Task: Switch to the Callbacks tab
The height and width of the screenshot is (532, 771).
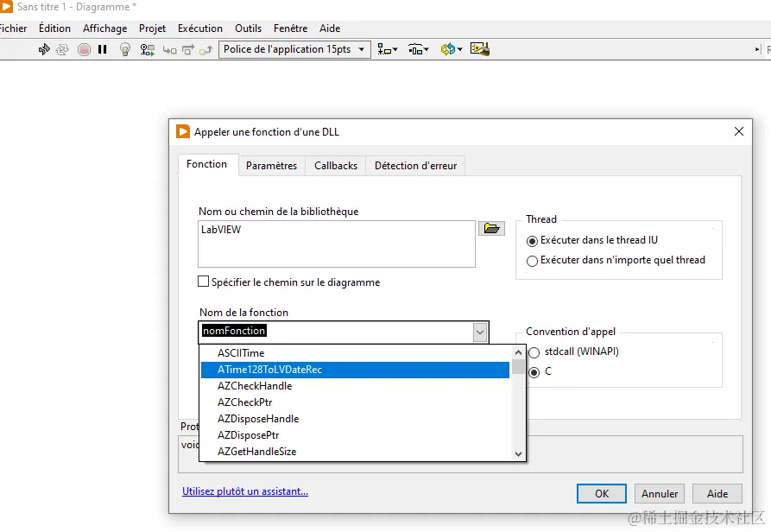Action: (336, 166)
